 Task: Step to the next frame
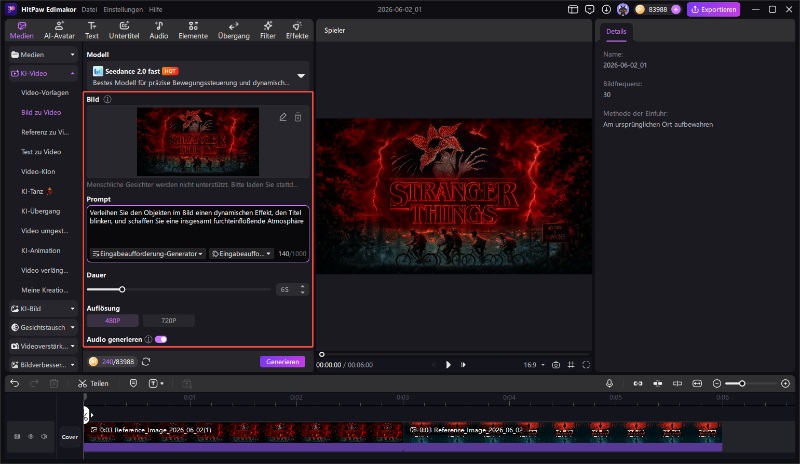point(463,365)
